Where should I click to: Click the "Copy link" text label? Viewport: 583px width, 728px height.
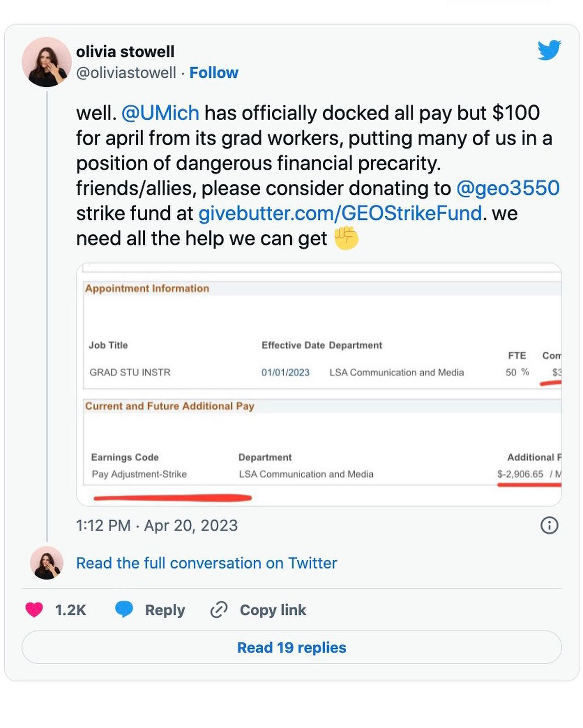(273, 610)
